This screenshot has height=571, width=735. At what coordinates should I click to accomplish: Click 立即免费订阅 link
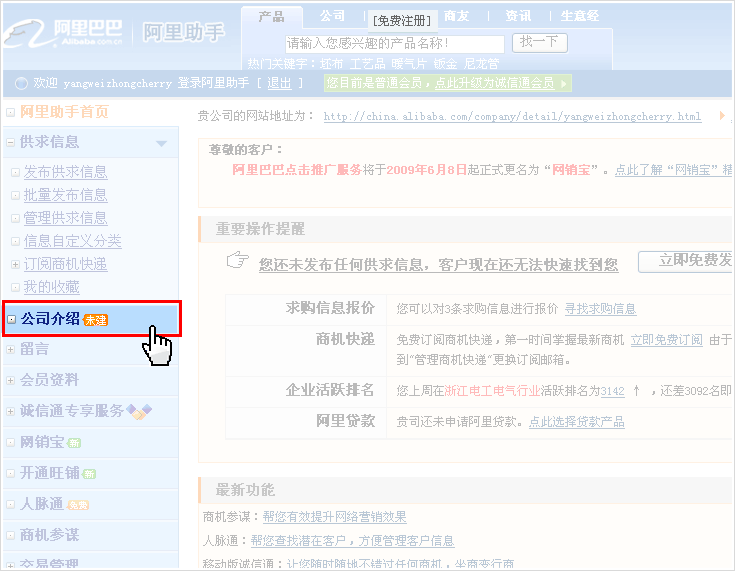667,340
